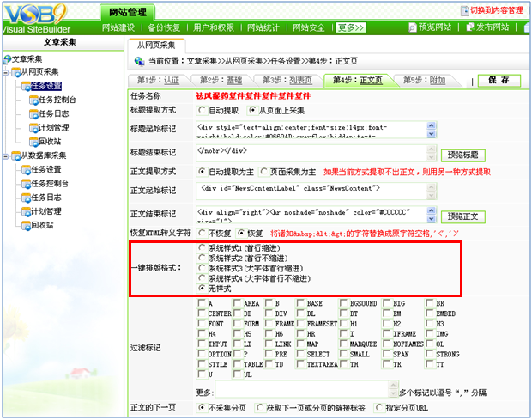Check the DIV filter tag checkbox
The width and height of the screenshot is (532, 420).
click(x=269, y=313)
